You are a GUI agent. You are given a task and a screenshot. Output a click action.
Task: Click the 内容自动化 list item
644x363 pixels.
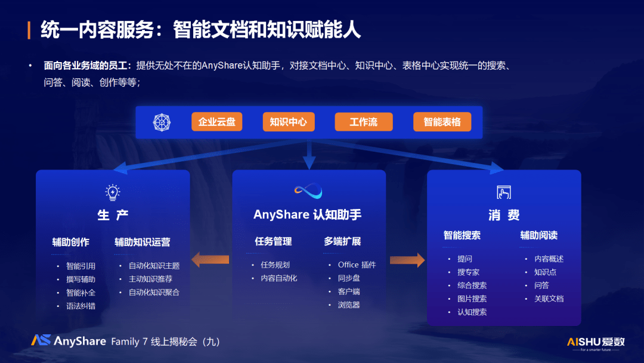click(x=279, y=278)
